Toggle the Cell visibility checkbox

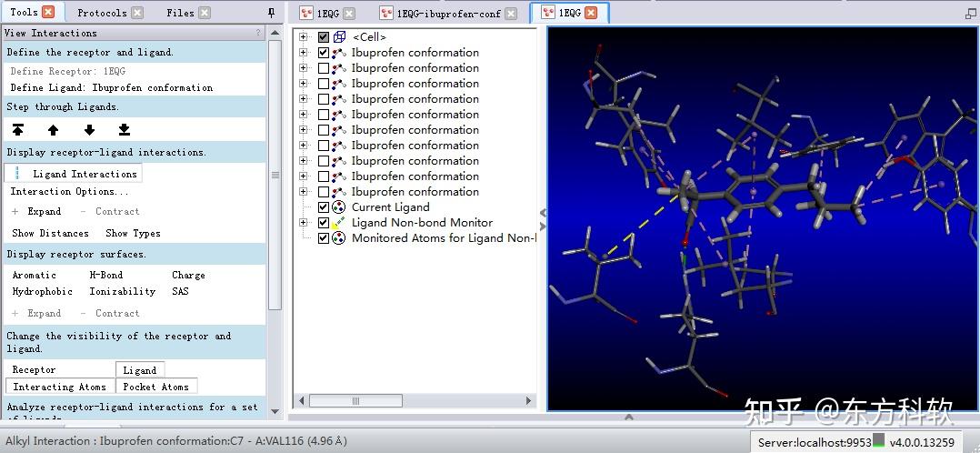[x=323, y=37]
